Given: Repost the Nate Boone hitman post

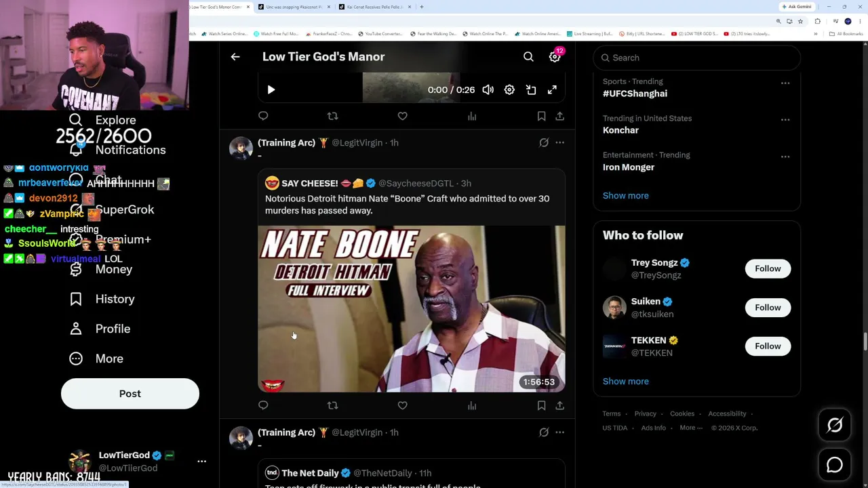Looking at the screenshot, I should [332, 405].
